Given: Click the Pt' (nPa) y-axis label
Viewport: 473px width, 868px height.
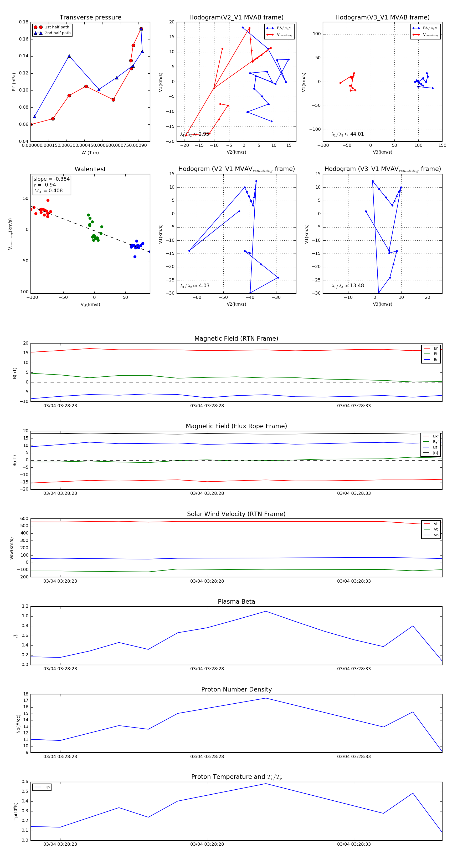Looking at the screenshot, I should (14, 82).
